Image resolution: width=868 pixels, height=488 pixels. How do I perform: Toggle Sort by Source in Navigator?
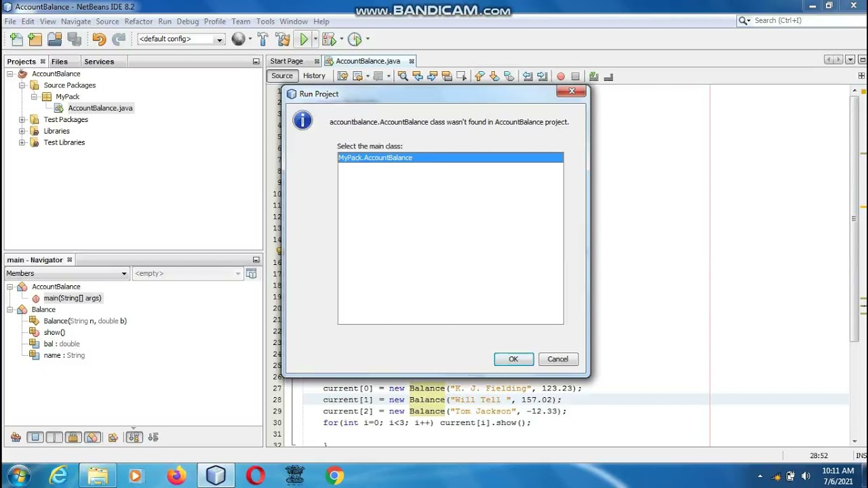click(x=153, y=437)
